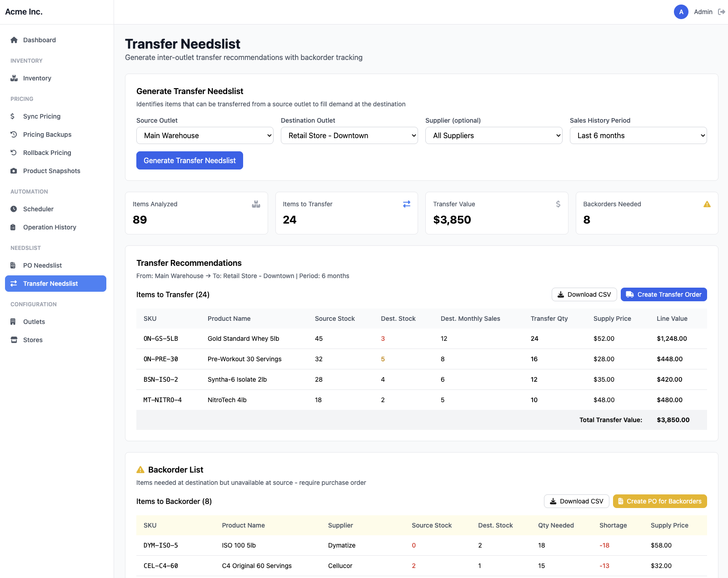Click Create Transfer Order button
Screen dimensions: 728x578
pos(663,294)
